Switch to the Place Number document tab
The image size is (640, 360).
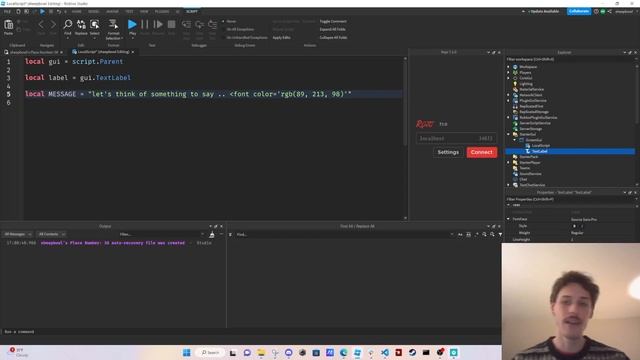[x=33, y=52]
